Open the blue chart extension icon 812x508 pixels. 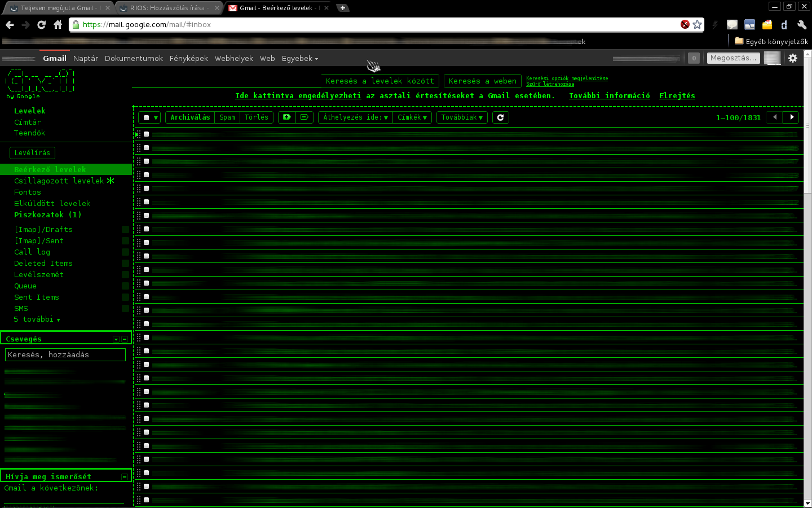(x=749, y=25)
